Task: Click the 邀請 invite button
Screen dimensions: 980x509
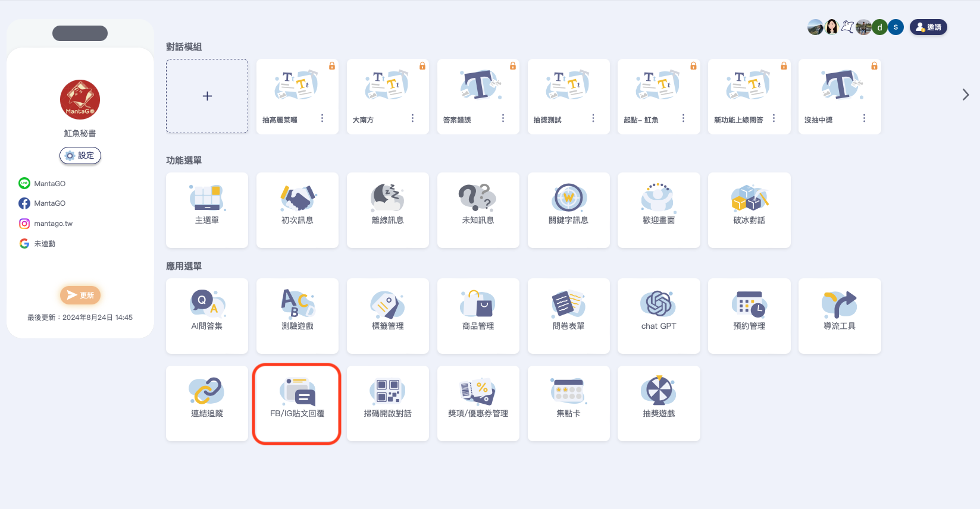Action: coord(928,27)
